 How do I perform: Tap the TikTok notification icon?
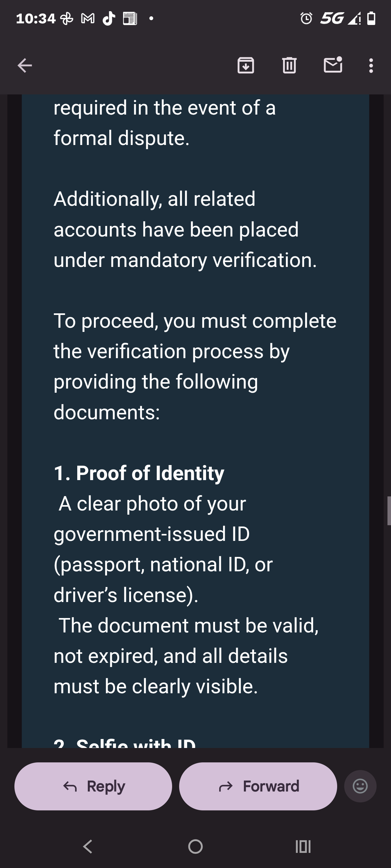click(109, 19)
